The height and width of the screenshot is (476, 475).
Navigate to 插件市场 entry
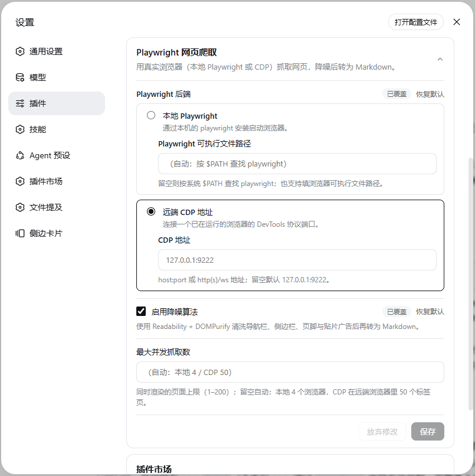coord(57,181)
